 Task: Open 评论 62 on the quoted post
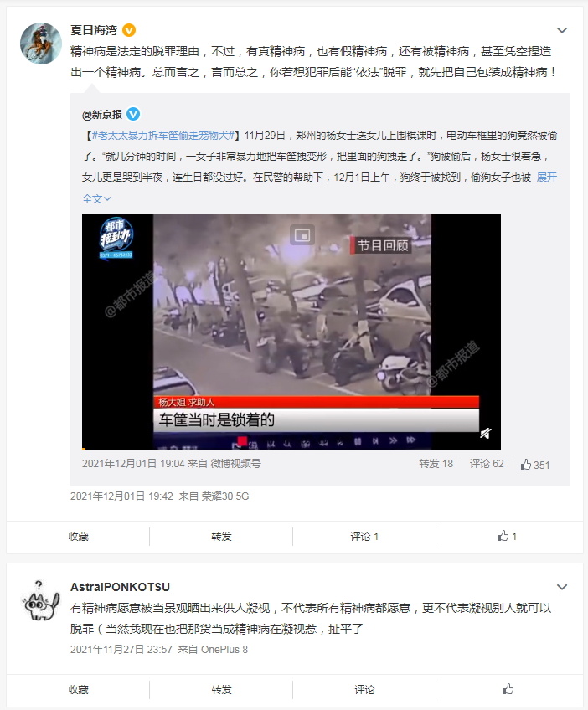(x=487, y=464)
